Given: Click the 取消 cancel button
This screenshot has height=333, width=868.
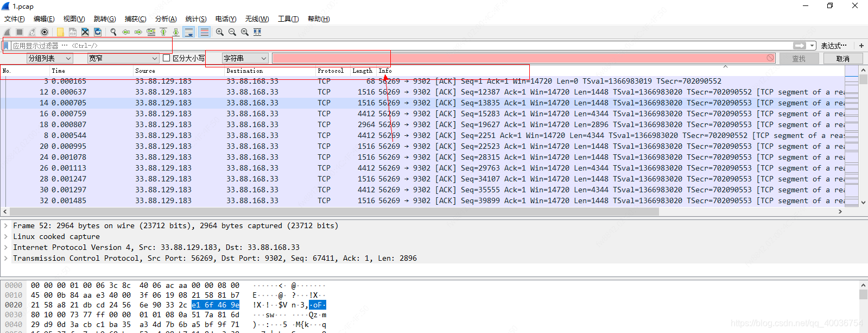Looking at the screenshot, I should coord(843,59).
